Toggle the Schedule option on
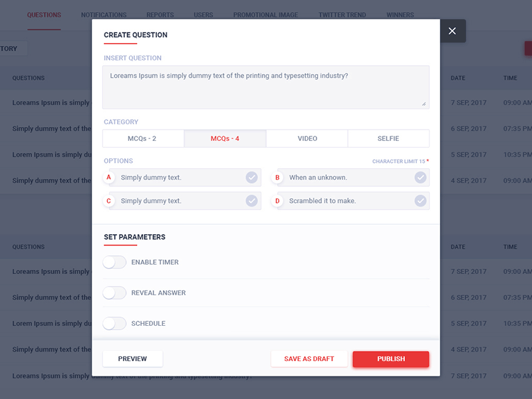The image size is (532, 399). tap(114, 323)
